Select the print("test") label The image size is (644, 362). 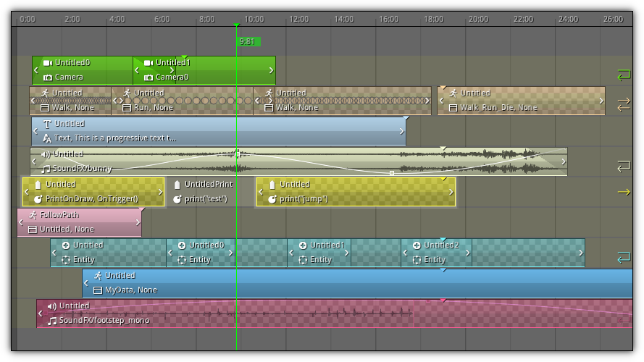coord(206,199)
